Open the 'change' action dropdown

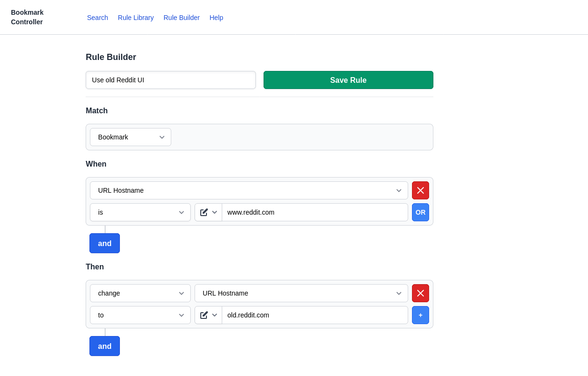point(140,293)
